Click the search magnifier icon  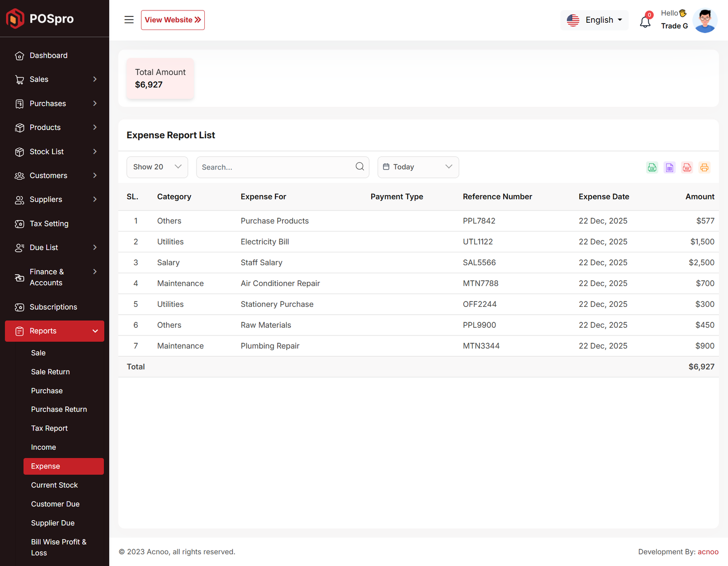click(359, 166)
